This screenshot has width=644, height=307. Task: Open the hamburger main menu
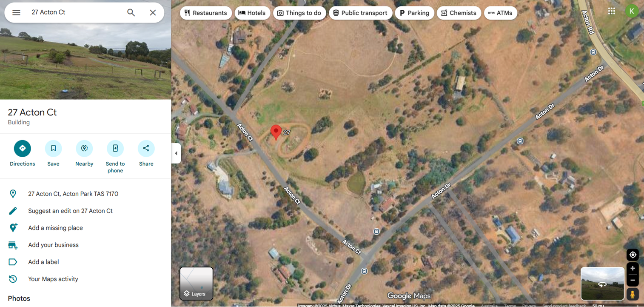(16, 12)
